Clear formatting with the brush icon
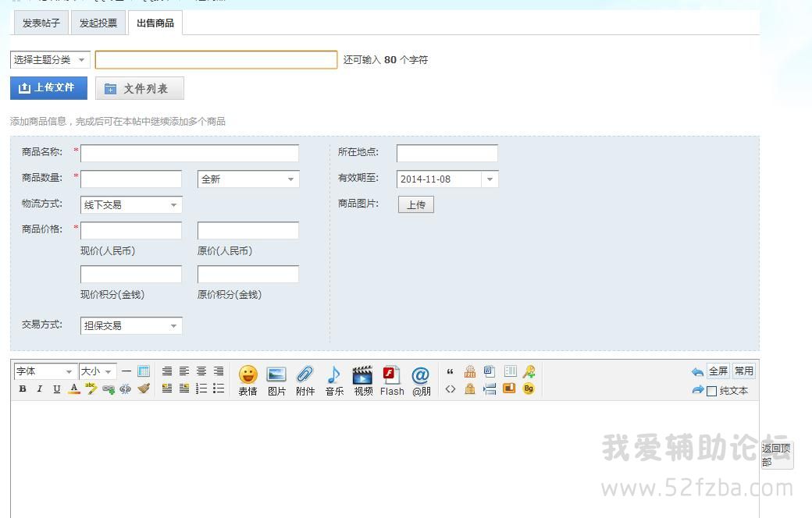 144,388
